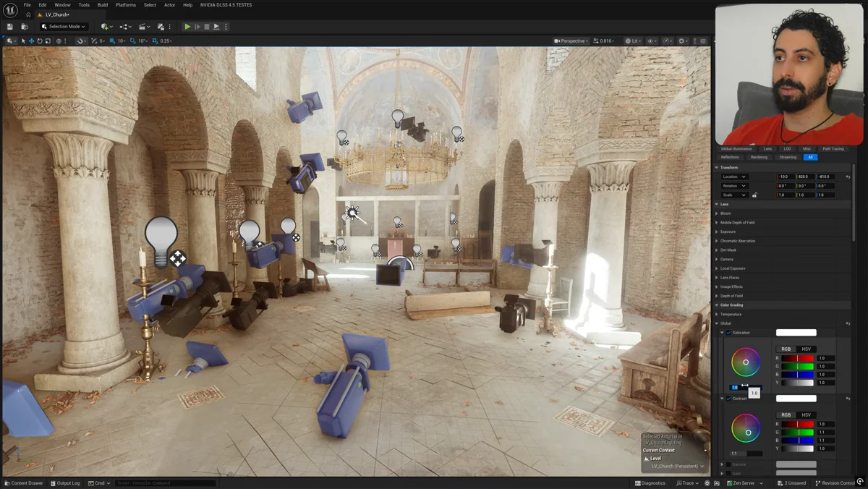868x489 pixels.
Task: Open the File menu
Action: pos(27,5)
